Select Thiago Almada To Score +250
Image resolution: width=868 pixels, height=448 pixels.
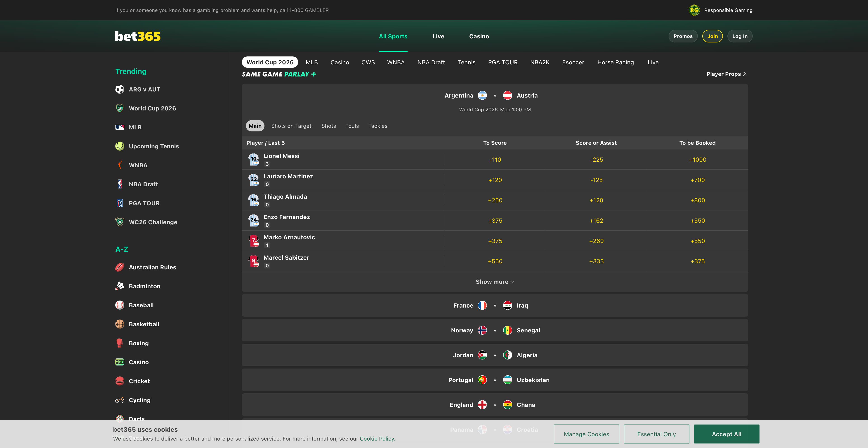(495, 200)
